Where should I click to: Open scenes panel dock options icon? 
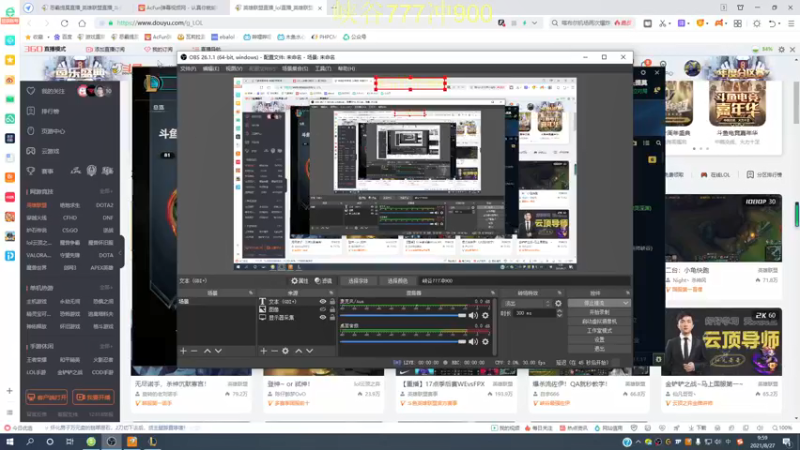tap(251, 293)
